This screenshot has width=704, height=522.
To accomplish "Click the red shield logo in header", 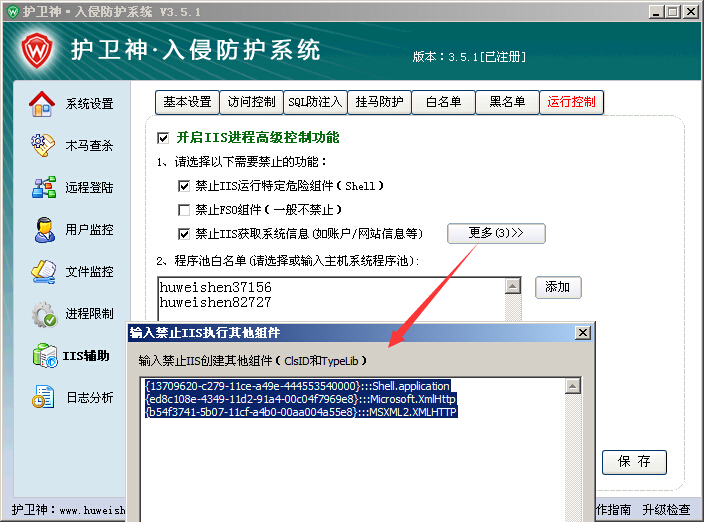I will [36, 47].
